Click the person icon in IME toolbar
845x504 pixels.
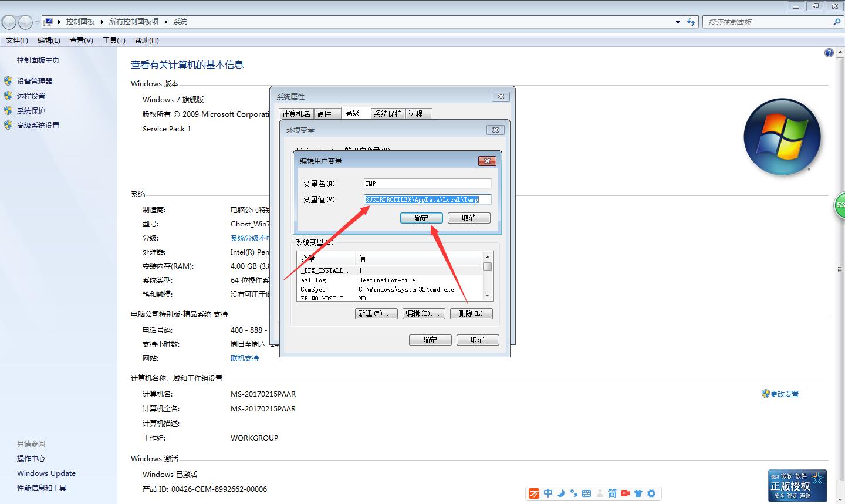click(600, 493)
